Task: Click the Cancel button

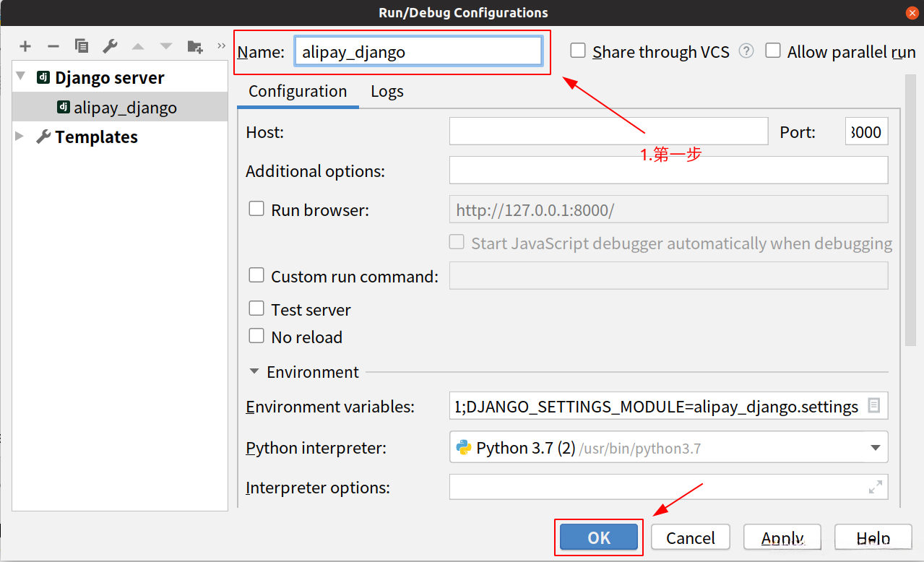Action: [x=690, y=537]
